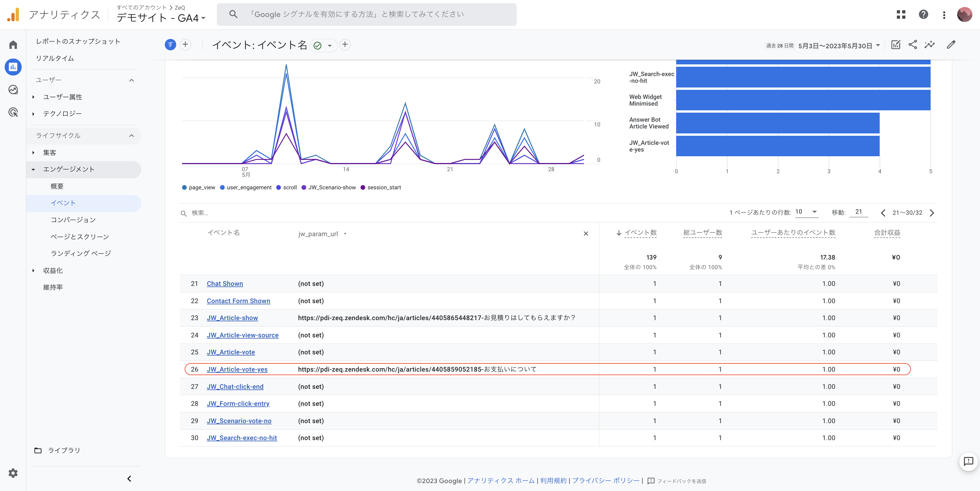Click the all-users segment badge す
The height and width of the screenshot is (491, 980).
pyautogui.click(x=170, y=44)
